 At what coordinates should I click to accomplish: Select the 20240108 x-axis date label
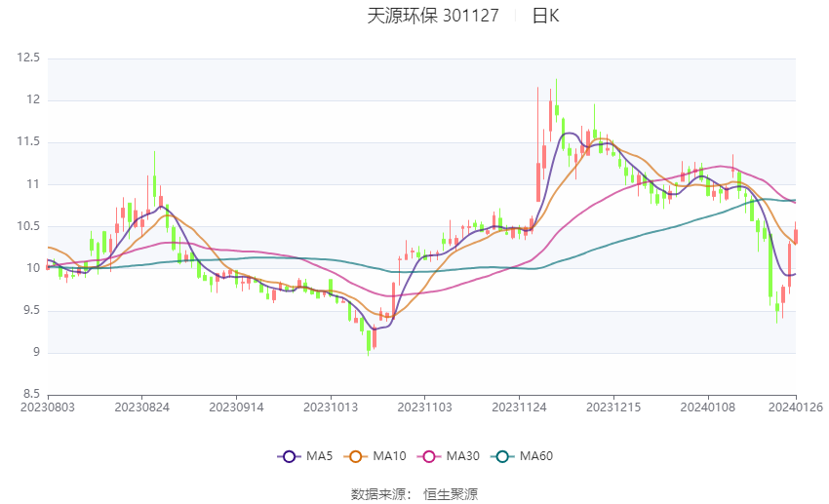(708, 407)
